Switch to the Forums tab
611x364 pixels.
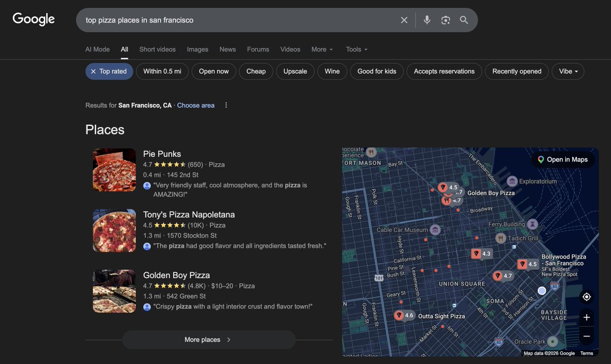[x=258, y=49]
